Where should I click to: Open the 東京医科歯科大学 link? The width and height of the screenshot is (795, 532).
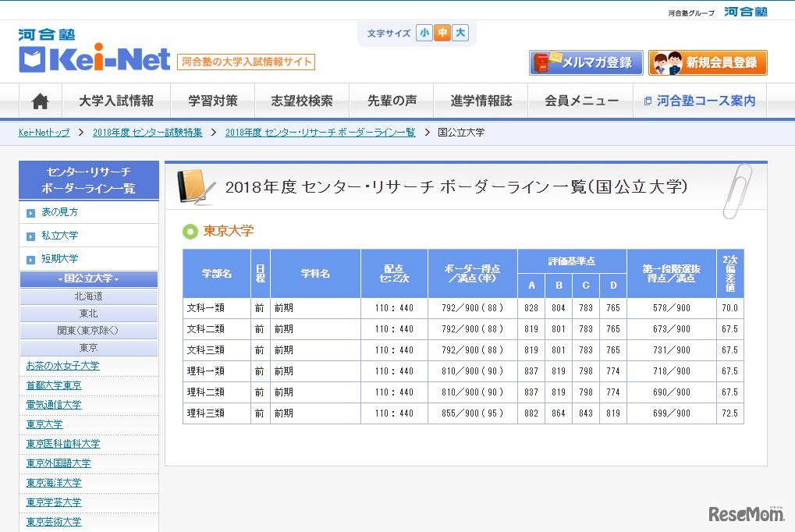click(64, 443)
